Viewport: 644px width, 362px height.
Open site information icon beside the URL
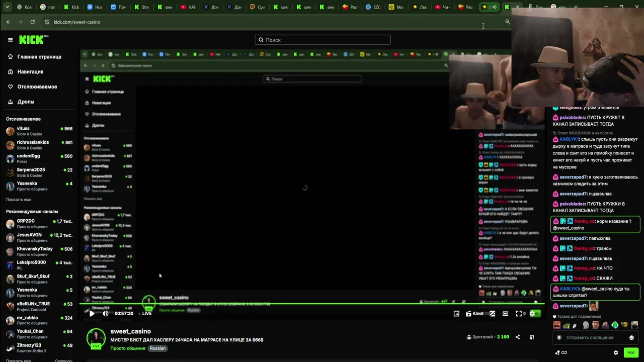click(47, 22)
